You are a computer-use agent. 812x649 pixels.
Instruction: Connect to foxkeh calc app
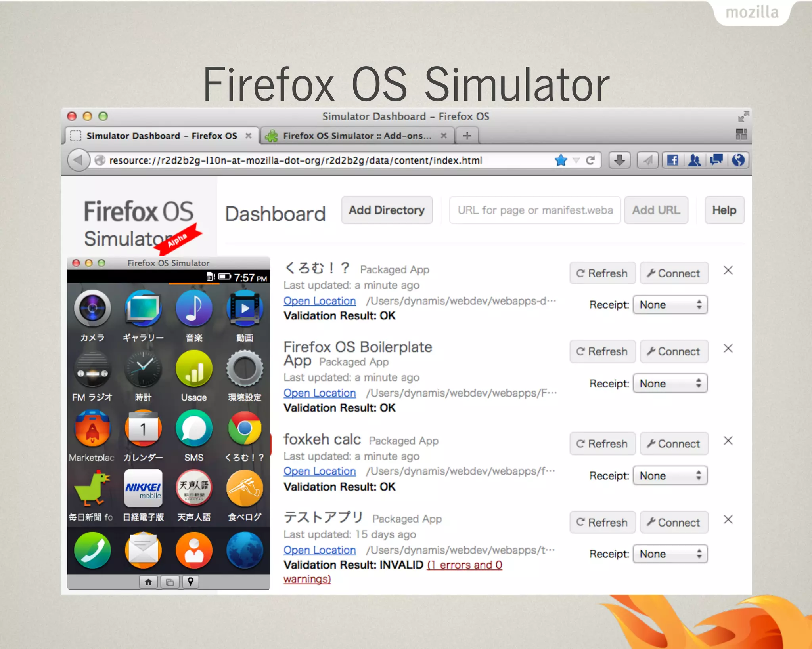pyautogui.click(x=674, y=443)
